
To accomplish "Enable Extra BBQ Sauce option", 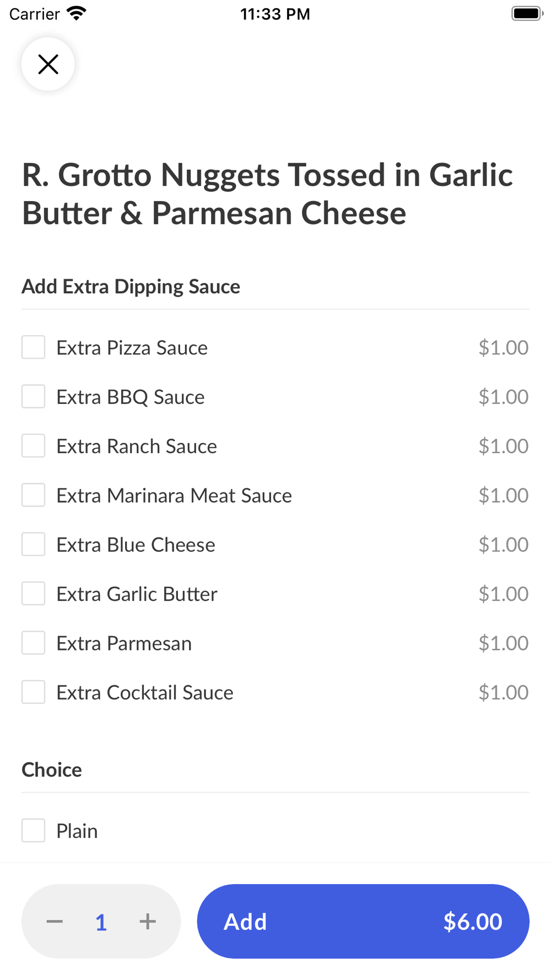I will (34, 397).
